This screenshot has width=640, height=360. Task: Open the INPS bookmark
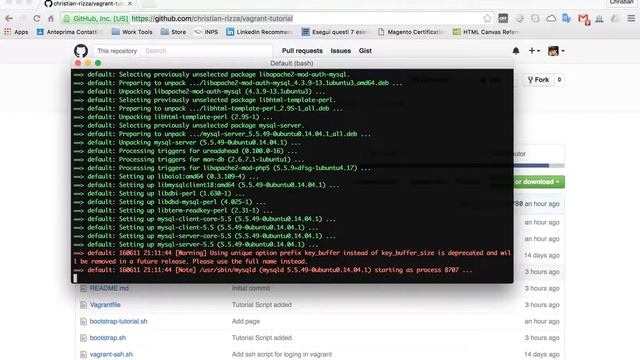click(206, 32)
